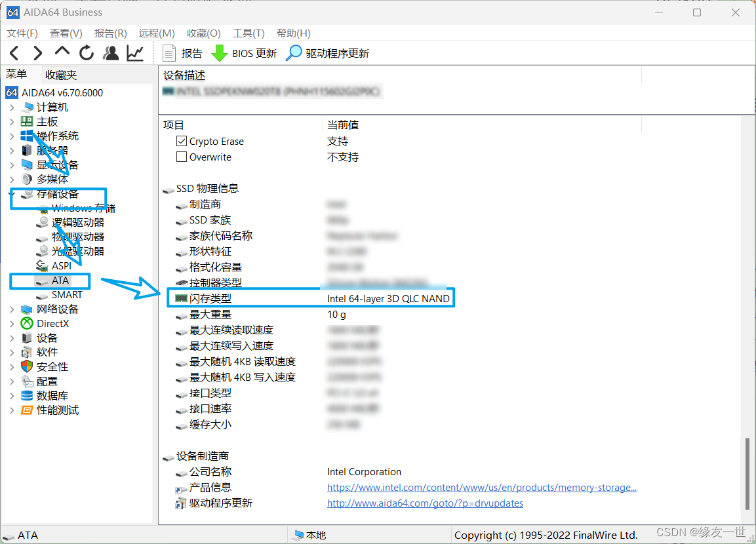
Task: Check the Overwrite checkbox
Action: [x=182, y=157]
